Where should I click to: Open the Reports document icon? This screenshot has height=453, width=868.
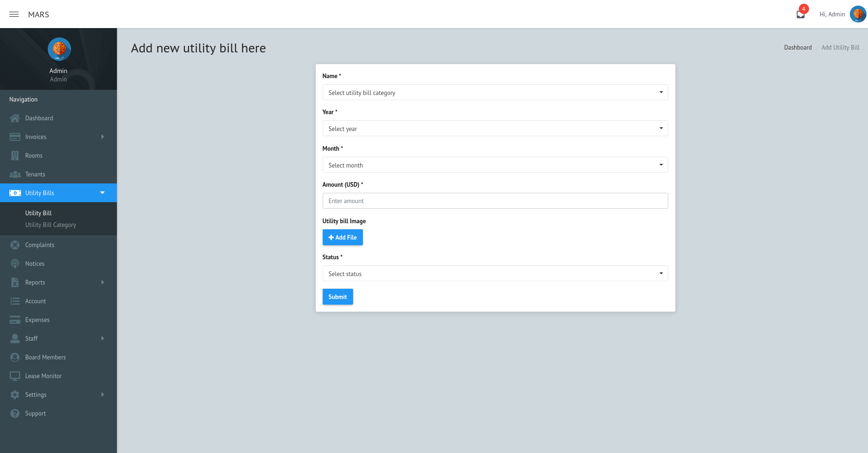15,282
